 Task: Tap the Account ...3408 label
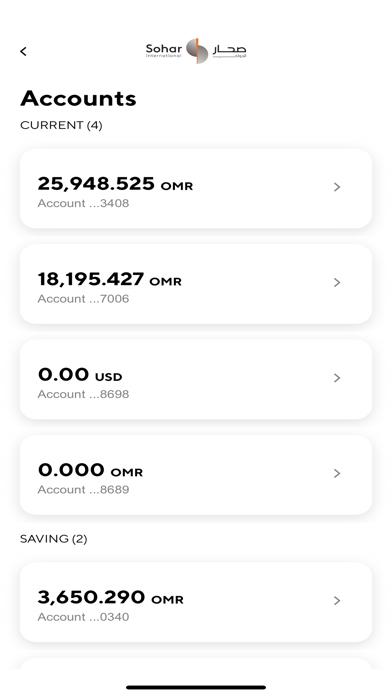(x=83, y=203)
